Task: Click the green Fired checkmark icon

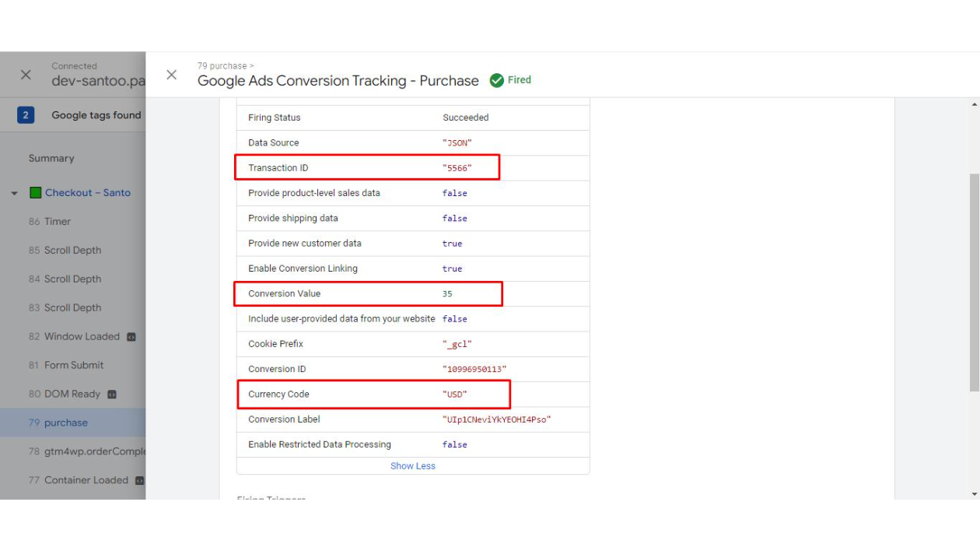Action: [497, 80]
